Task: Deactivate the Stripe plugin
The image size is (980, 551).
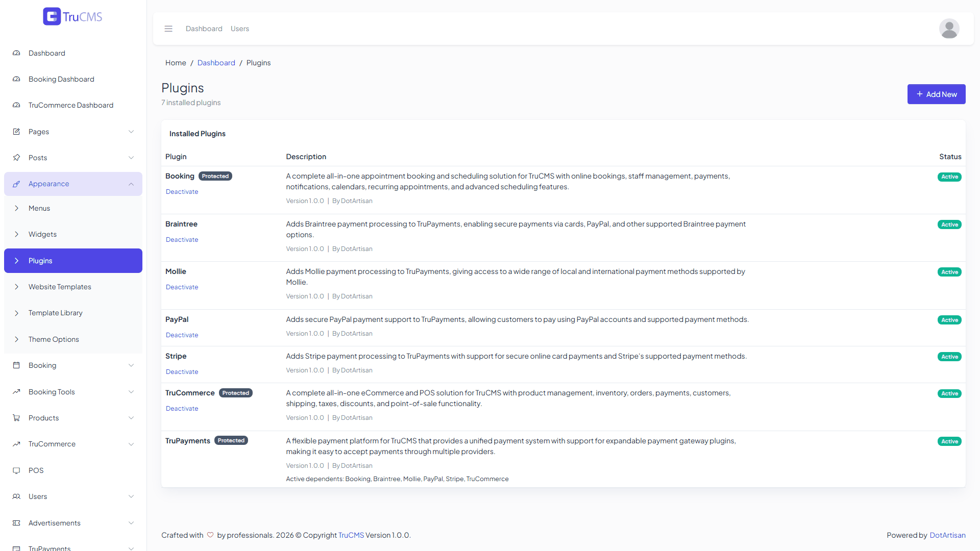Action: tap(182, 372)
